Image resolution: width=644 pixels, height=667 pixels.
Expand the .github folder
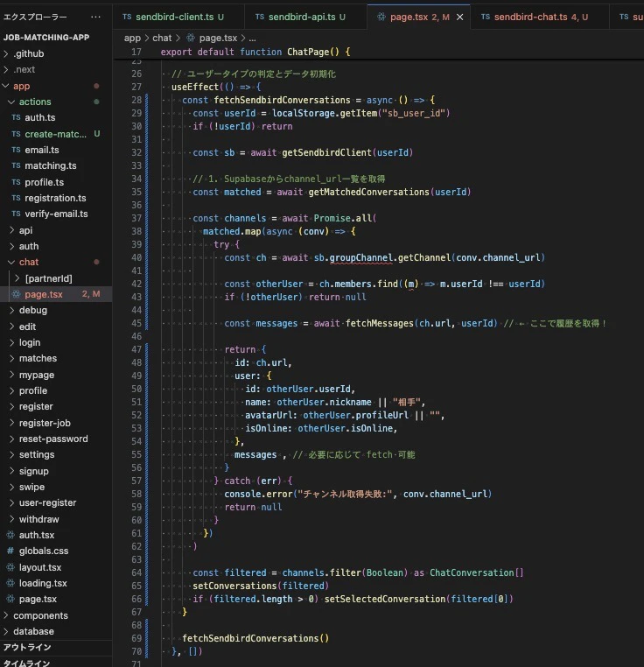[x=56, y=53]
